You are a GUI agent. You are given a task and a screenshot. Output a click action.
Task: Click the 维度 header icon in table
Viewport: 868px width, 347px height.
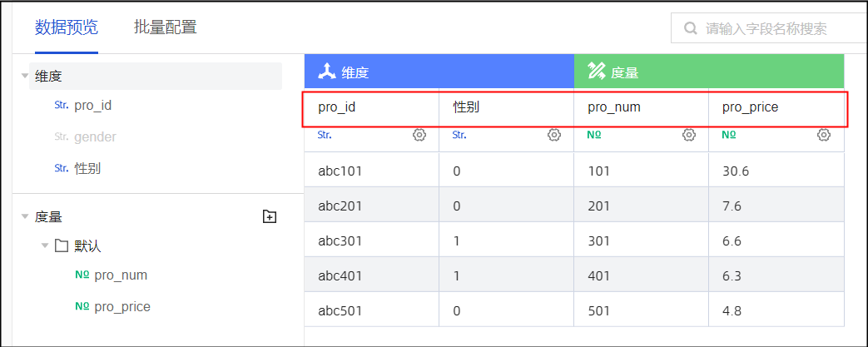327,72
